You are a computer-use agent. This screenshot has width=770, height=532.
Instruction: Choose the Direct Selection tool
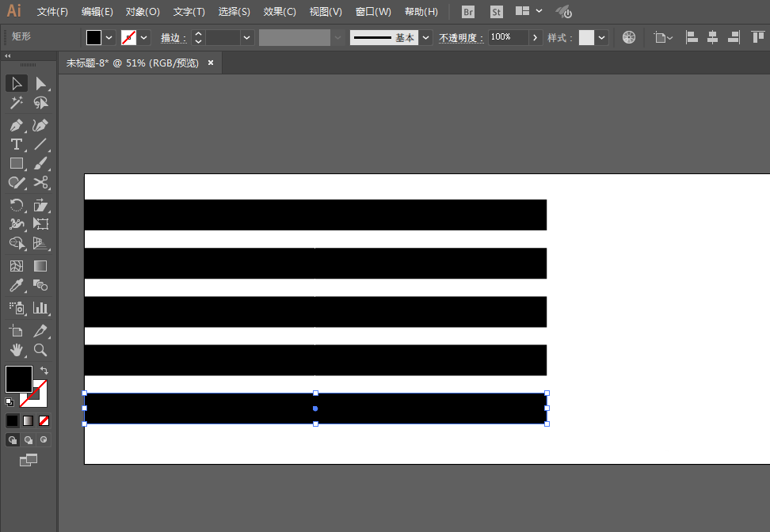[40, 84]
